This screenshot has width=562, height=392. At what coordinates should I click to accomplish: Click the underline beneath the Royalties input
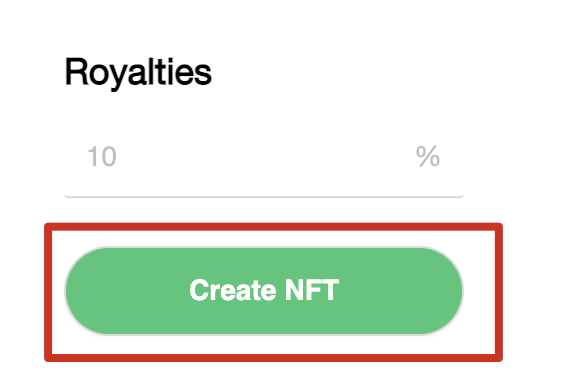[x=264, y=197]
